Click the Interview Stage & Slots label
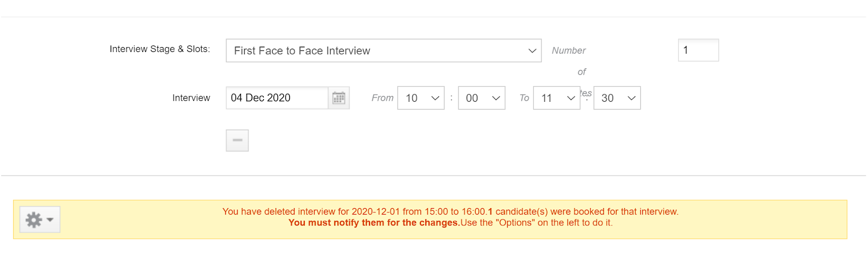Screen dimensions: 868x253 (x=159, y=49)
